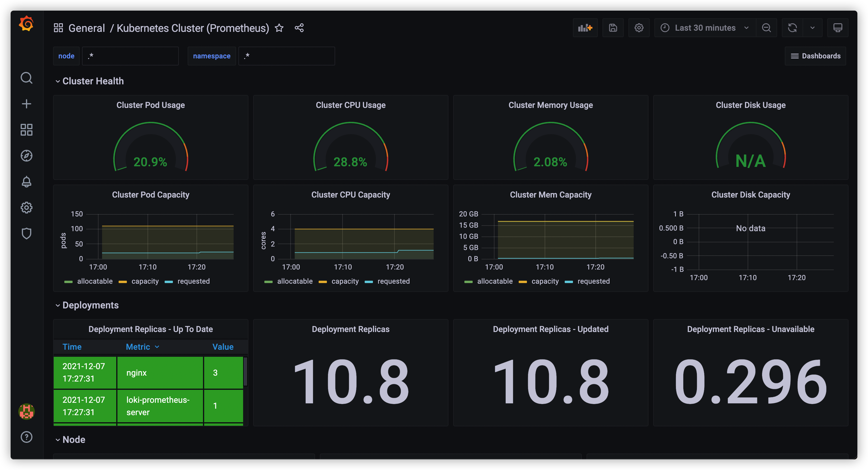Click the user avatar in sidebar

(26, 411)
